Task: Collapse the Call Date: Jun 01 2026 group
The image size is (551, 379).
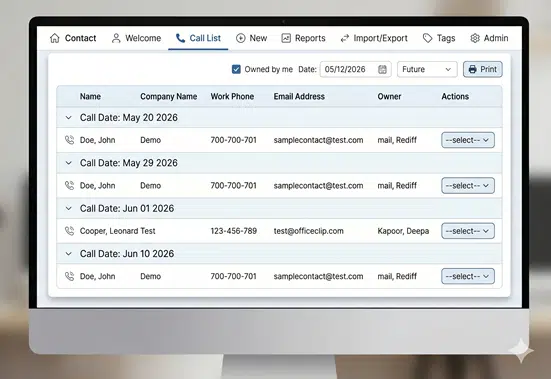Action: pyautogui.click(x=69, y=208)
